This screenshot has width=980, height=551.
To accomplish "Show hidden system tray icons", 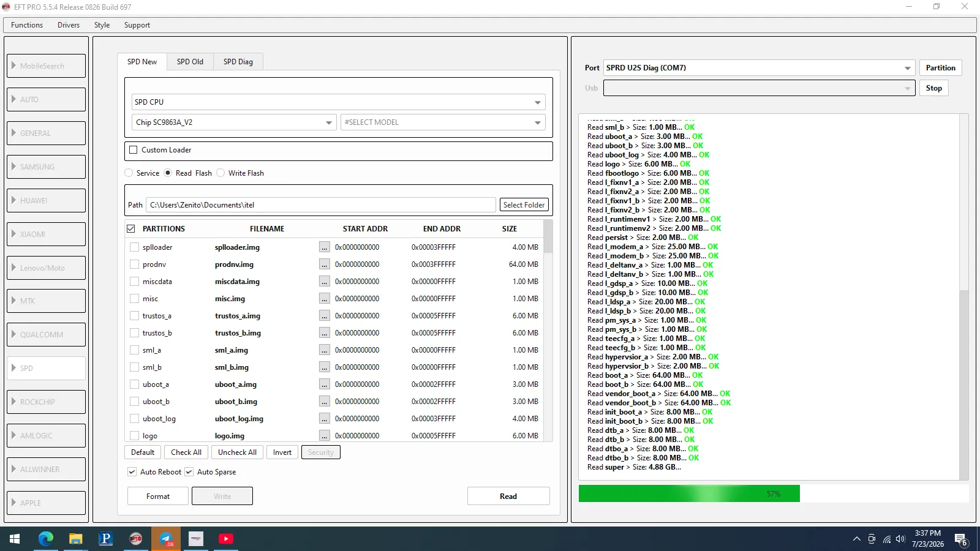I will (x=856, y=539).
